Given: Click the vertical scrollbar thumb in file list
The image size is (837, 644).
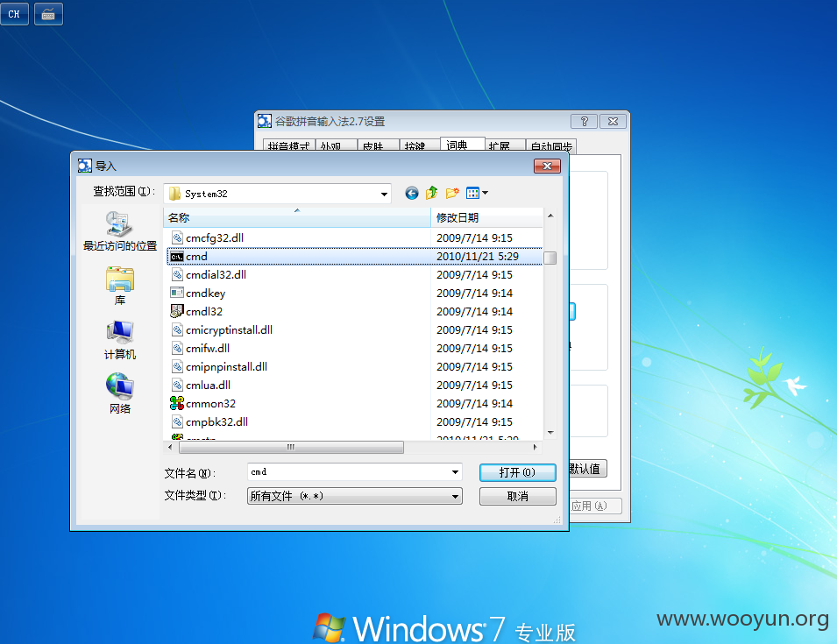Looking at the screenshot, I should [x=550, y=258].
